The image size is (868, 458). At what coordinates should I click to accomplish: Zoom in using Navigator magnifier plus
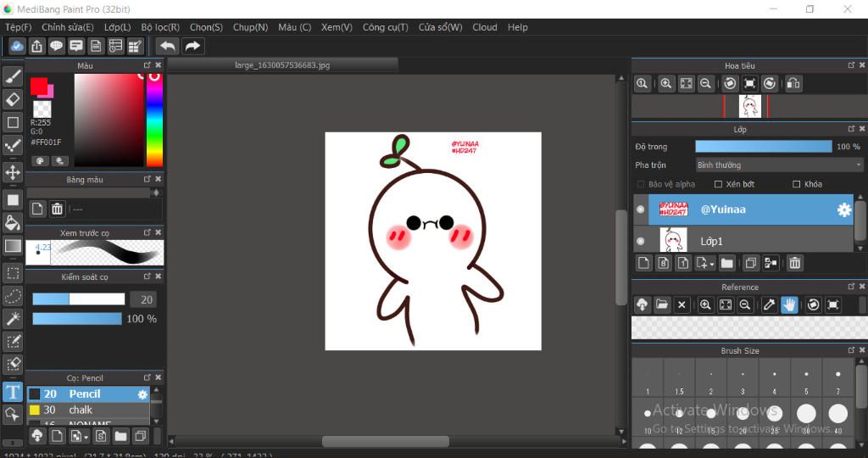[x=666, y=84]
